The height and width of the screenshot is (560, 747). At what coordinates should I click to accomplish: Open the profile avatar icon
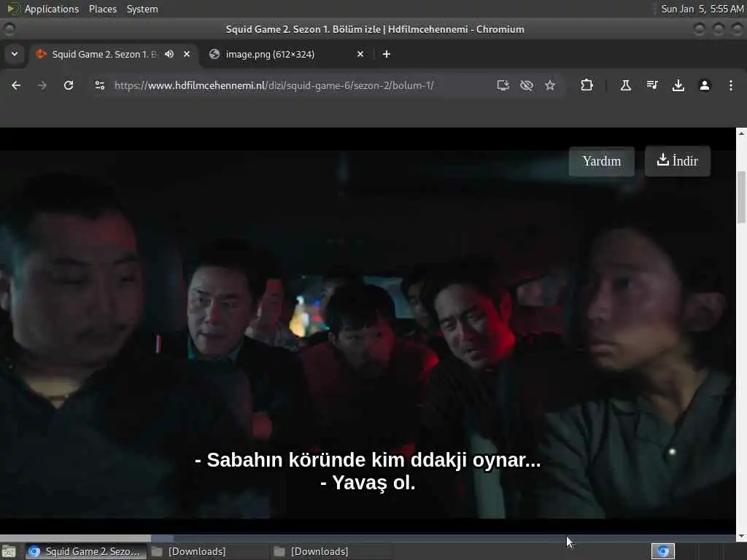point(705,85)
